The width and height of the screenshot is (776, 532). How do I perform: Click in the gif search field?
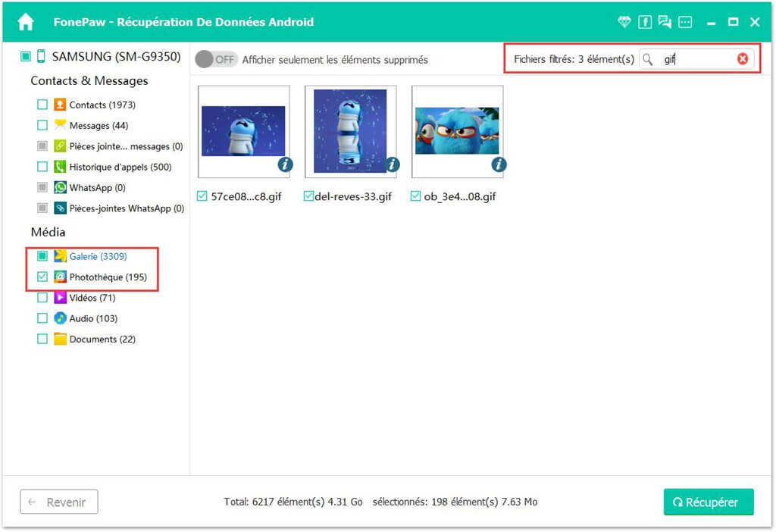click(697, 59)
